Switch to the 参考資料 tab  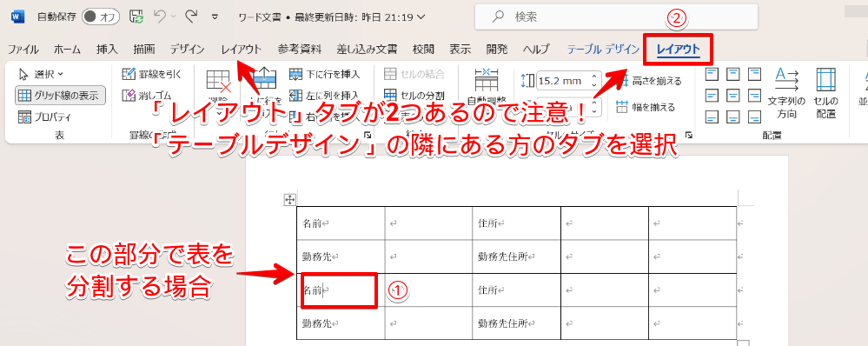click(x=300, y=50)
